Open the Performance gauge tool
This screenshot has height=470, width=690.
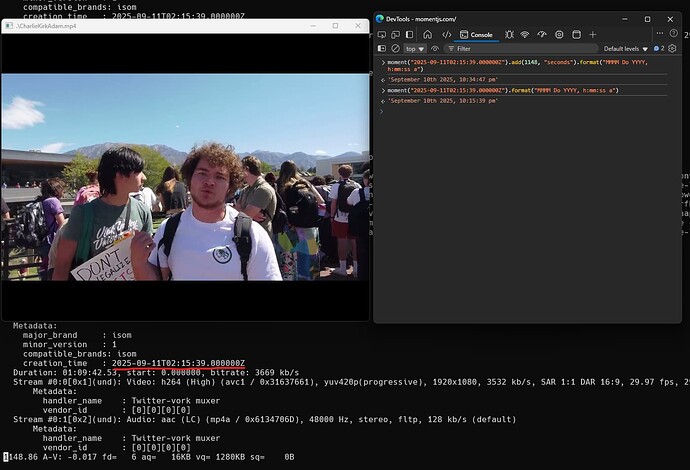click(x=542, y=34)
